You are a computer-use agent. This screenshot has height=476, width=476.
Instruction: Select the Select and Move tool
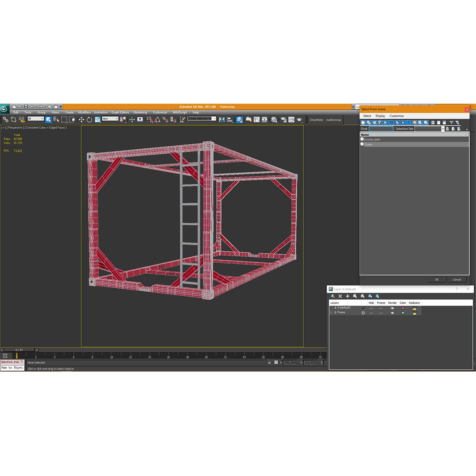[x=82, y=119]
